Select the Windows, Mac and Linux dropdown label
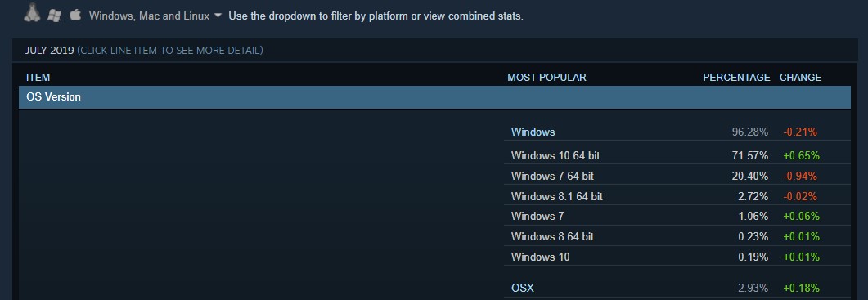This screenshot has height=300, width=868. coord(150,16)
